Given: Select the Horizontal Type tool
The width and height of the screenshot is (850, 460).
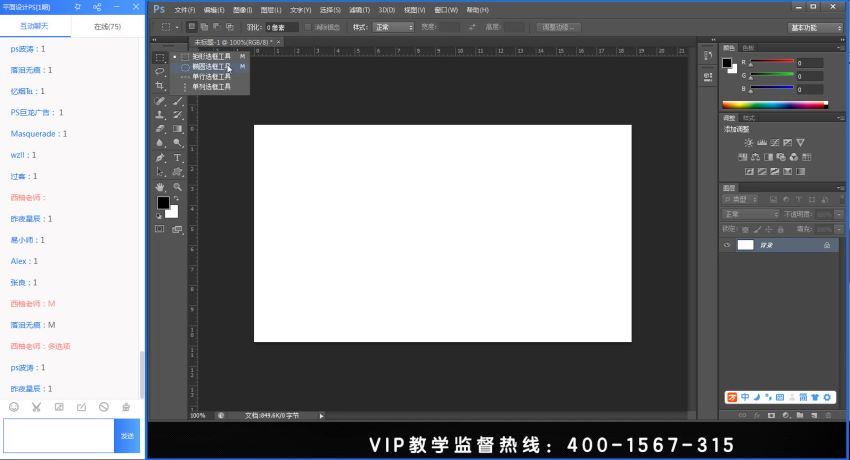Looking at the screenshot, I should pyautogui.click(x=177, y=158).
